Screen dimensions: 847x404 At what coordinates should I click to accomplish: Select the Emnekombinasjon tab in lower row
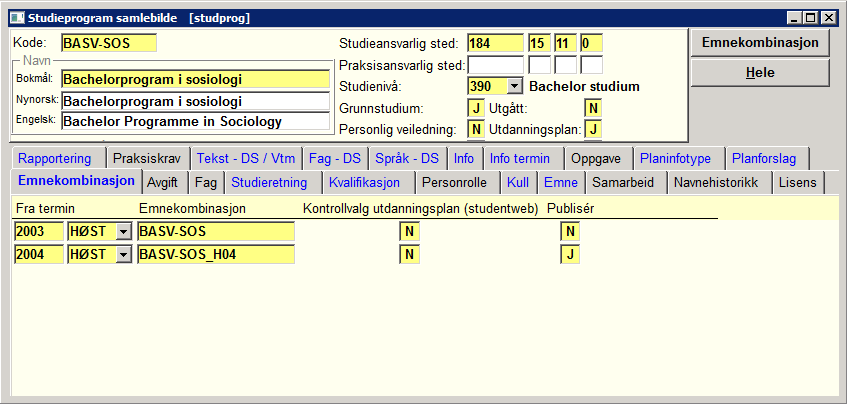pyautogui.click(x=76, y=181)
